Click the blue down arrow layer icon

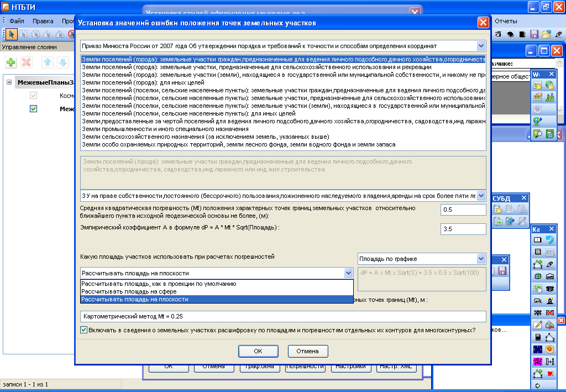click(x=62, y=62)
